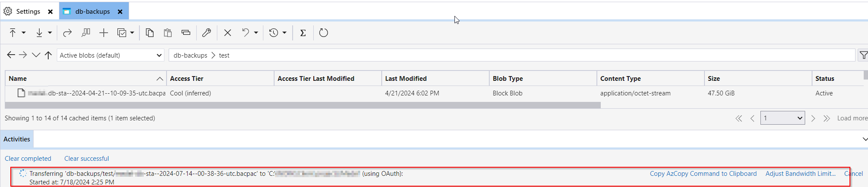This screenshot has height=187, width=868.
Task: Click the test breadcrumb segment
Action: click(224, 55)
